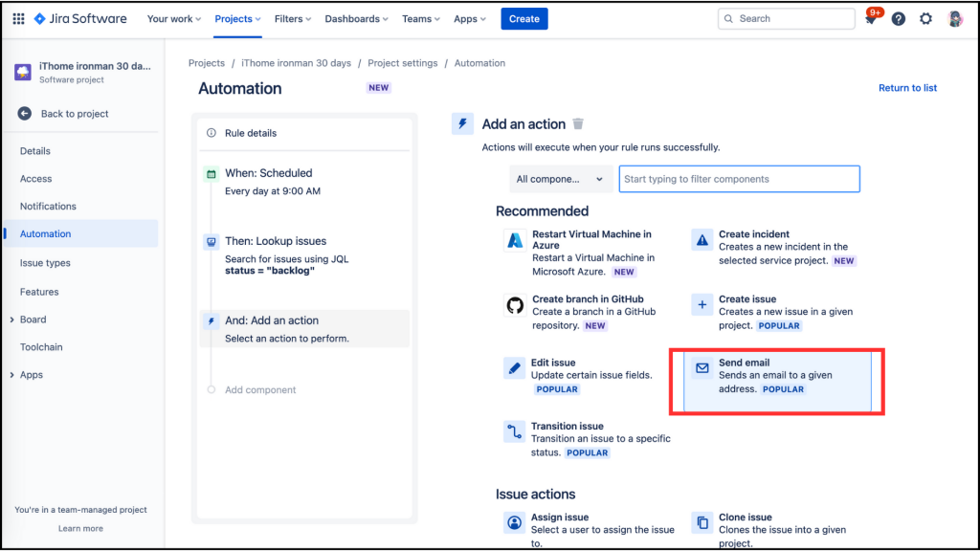Click the Rule details info icon

212,133
